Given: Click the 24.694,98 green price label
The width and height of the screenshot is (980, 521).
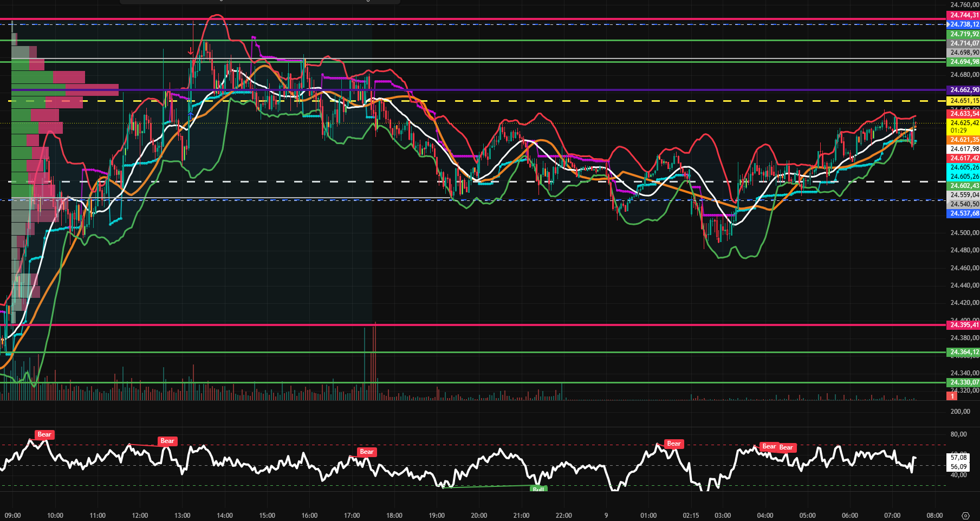Looking at the screenshot, I should point(963,62).
